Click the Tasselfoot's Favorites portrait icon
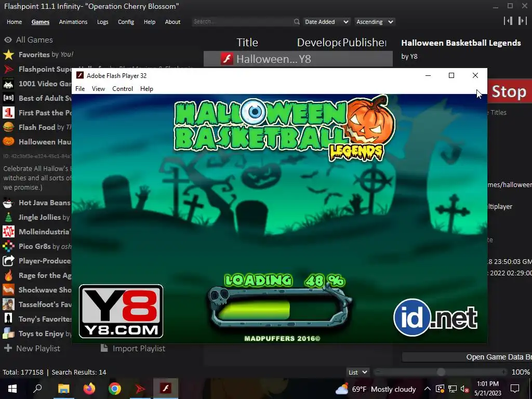Viewport: 532px width, 399px height. (x=8, y=304)
